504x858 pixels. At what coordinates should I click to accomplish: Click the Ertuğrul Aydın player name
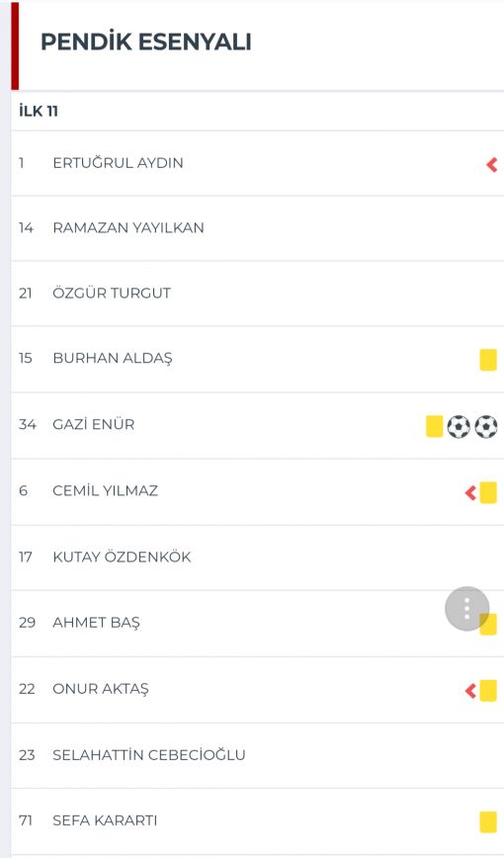119,163
